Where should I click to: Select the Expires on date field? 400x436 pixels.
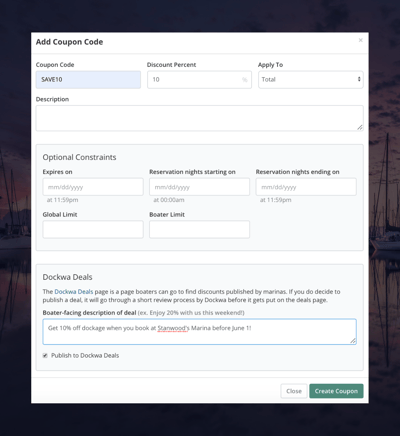point(93,187)
